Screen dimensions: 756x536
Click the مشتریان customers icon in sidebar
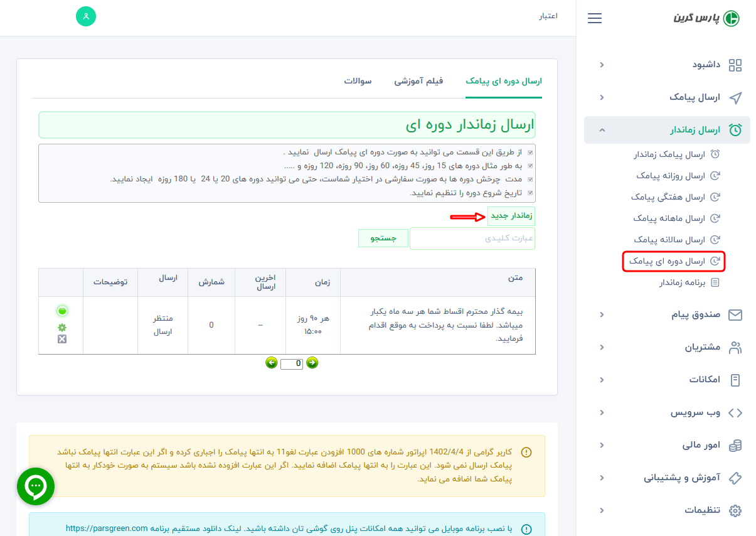pyautogui.click(x=733, y=347)
